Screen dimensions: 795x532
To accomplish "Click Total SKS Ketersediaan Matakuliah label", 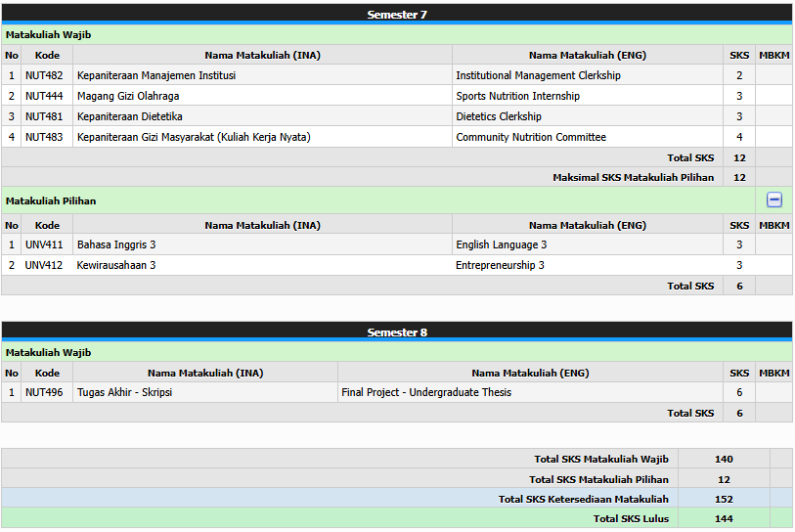I will (583, 499).
